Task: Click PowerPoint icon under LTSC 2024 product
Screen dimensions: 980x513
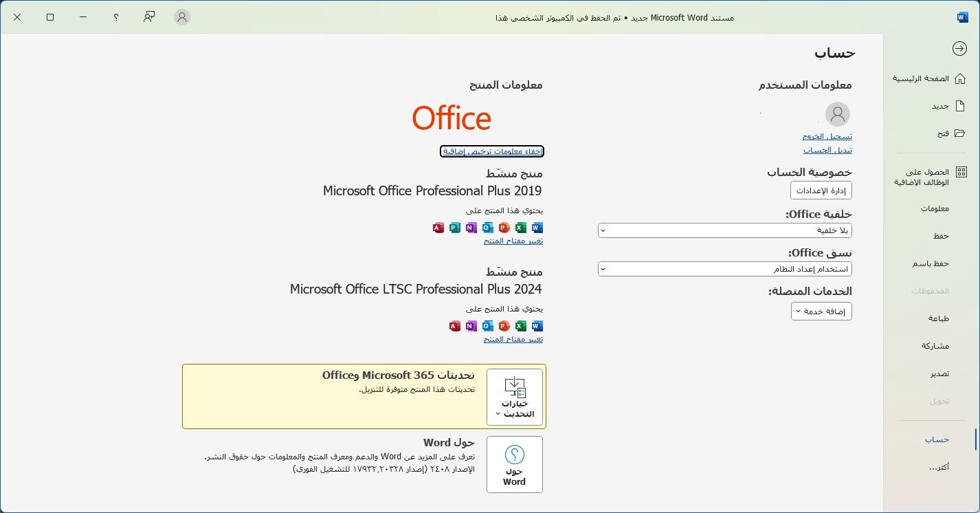Action: pos(504,326)
